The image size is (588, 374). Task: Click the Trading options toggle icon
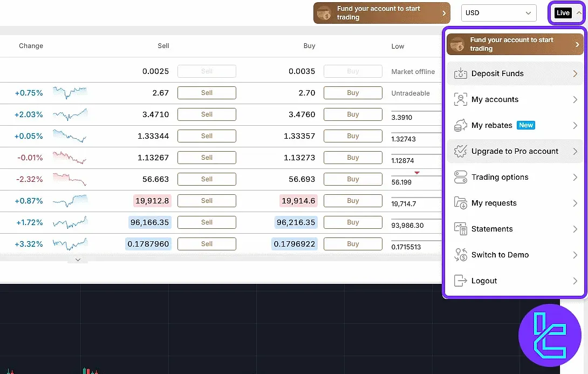460,178
